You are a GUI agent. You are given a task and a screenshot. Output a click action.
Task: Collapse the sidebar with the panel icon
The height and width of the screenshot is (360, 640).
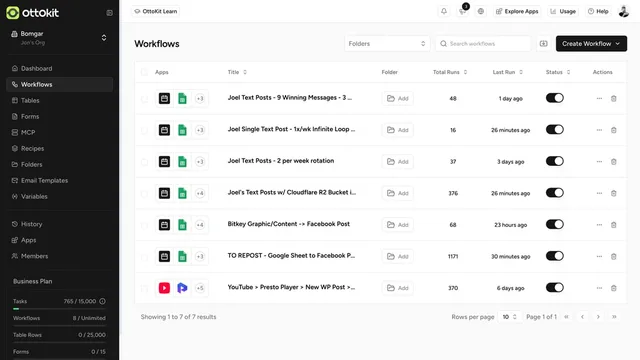109,13
